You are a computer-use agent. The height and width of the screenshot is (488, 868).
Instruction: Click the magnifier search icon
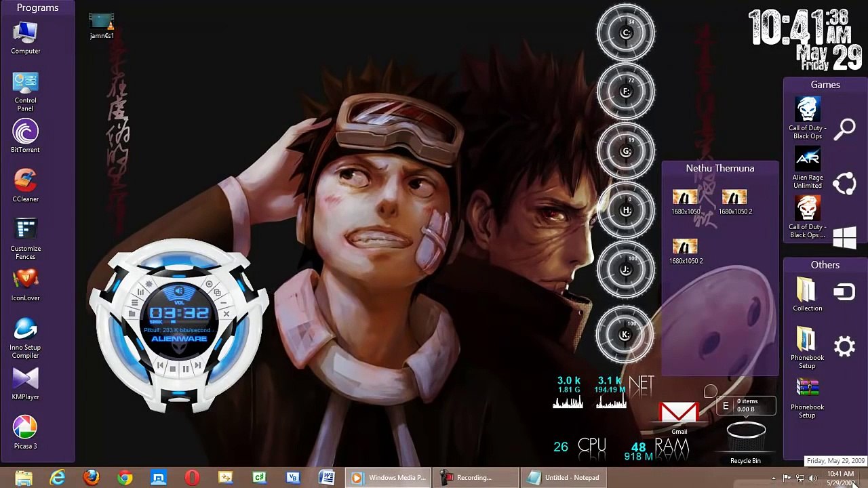(845, 128)
